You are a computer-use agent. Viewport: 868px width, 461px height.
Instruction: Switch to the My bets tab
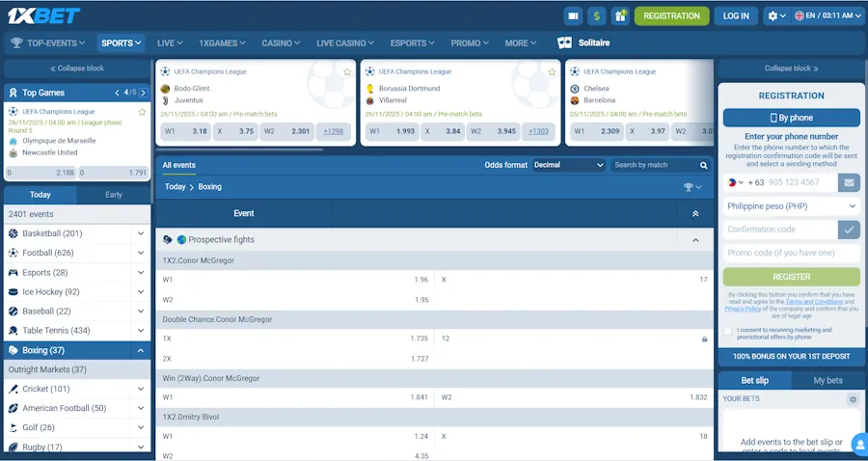(828, 381)
